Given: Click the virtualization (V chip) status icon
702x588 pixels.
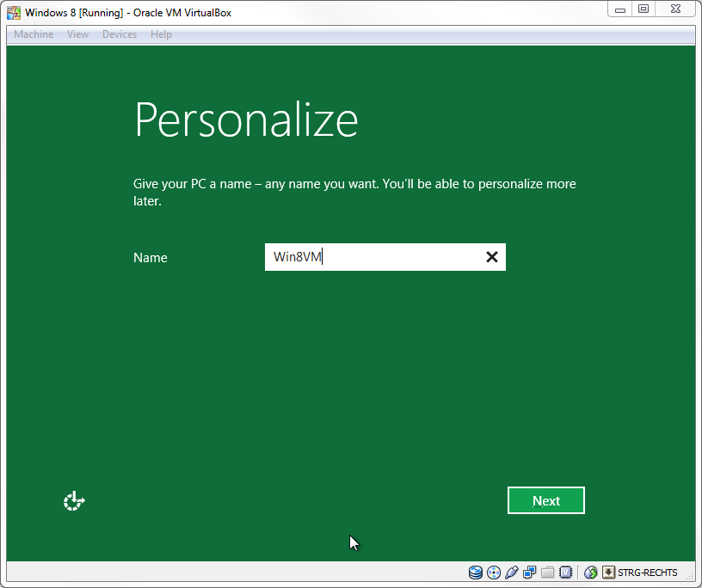Looking at the screenshot, I should click(x=566, y=573).
